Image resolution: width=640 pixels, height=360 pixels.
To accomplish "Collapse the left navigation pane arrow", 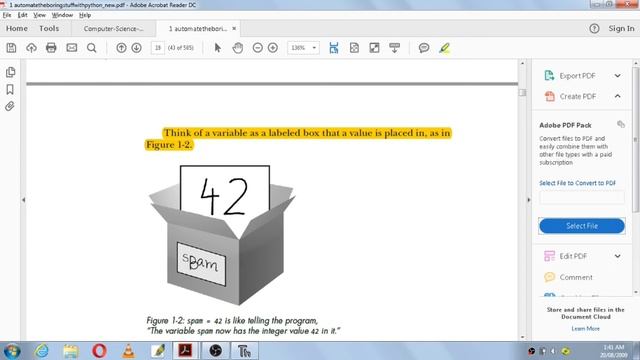I will tap(23, 200).
